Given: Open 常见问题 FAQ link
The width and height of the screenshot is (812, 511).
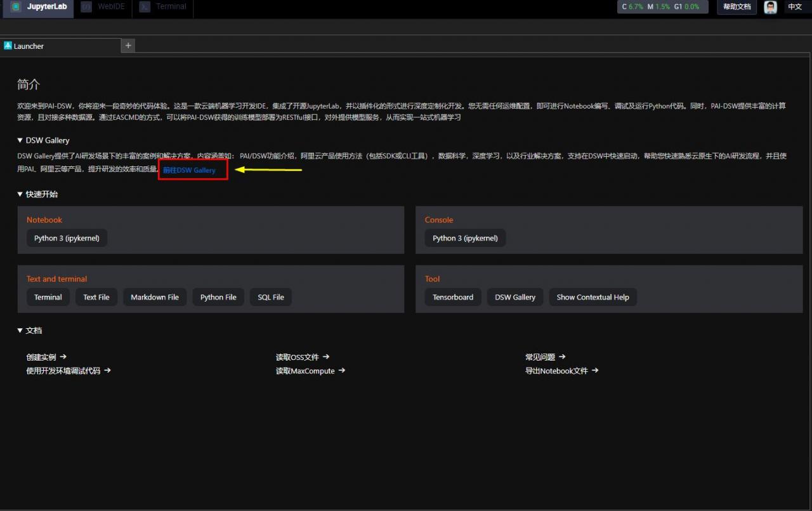Looking at the screenshot, I should pyautogui.click(x=546, y=357).
